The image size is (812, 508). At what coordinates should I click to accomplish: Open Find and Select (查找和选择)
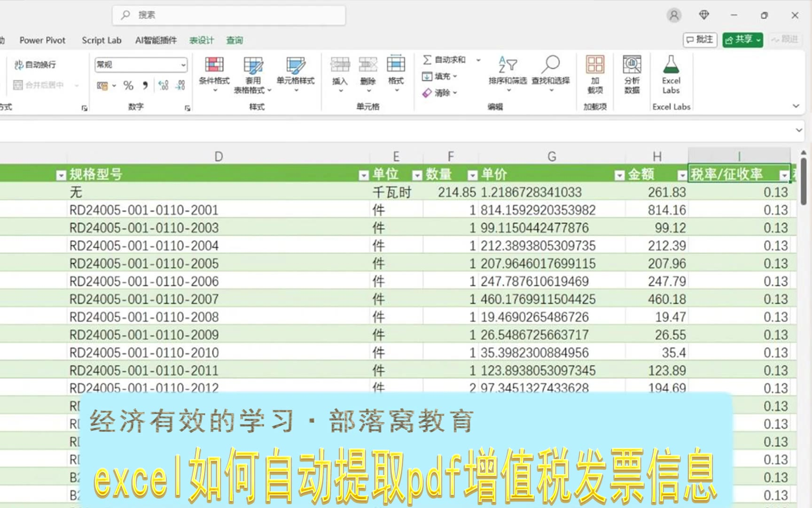[550, 71]
